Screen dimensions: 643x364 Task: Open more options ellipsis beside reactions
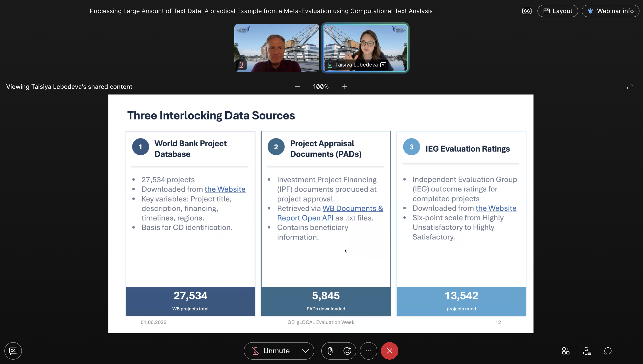tap(368, 351)
